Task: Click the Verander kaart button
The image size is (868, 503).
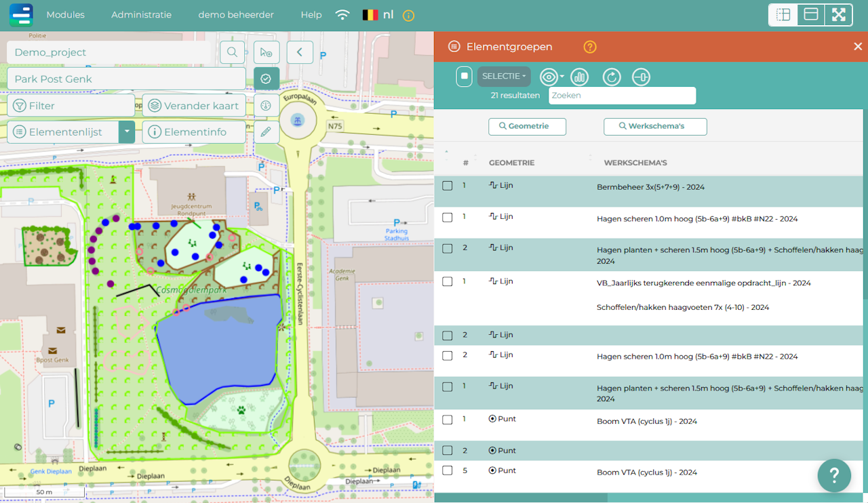Action: click(x=194, y=106)
